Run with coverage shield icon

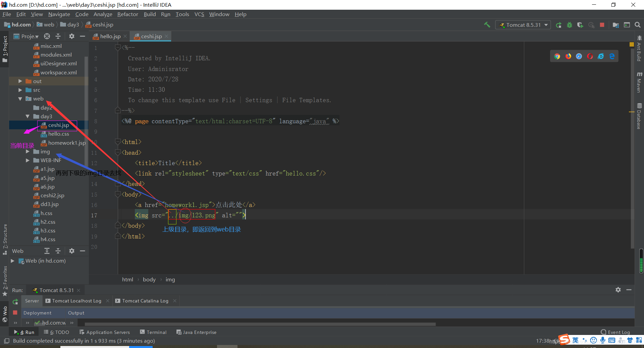[x=580, y=25]
